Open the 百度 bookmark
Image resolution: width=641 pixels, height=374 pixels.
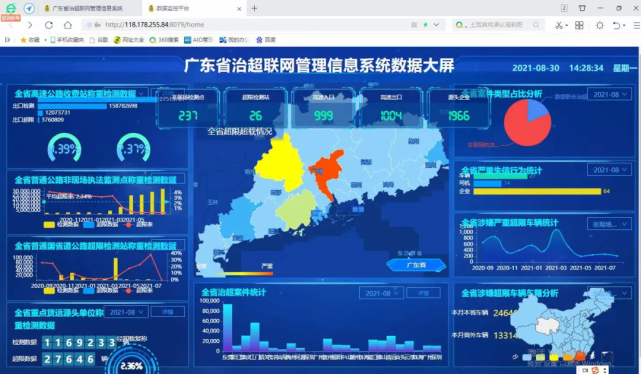[266, 40]
